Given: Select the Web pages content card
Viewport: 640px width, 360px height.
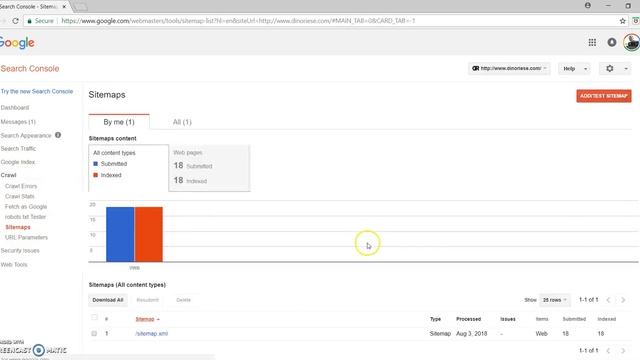Looking at the screenshot, I should (209, 168).
